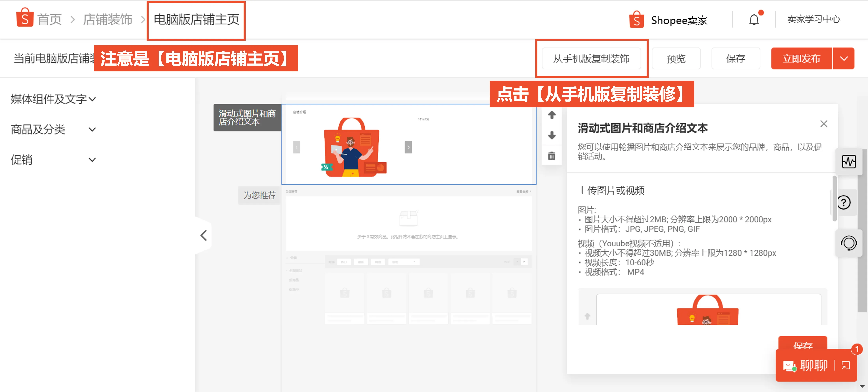Screen dimensions: 868x392
Task: Click the upload arrow beside the image preview
Action: coord(587,316)
